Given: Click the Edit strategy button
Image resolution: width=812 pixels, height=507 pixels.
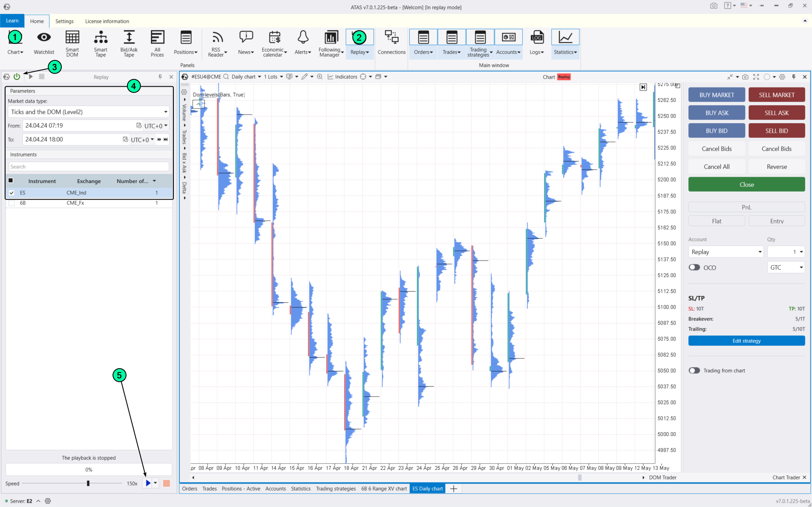Looking at the screenshot, I should (746, 341).
